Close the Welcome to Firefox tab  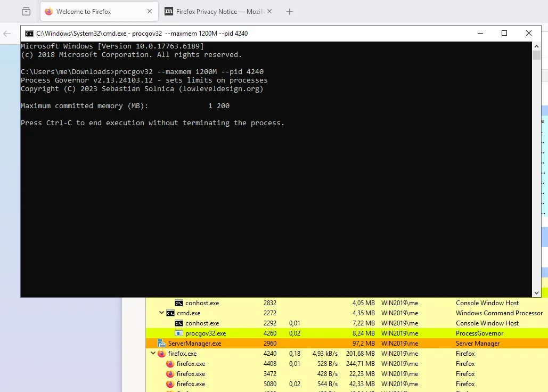(x=150, y=12)
